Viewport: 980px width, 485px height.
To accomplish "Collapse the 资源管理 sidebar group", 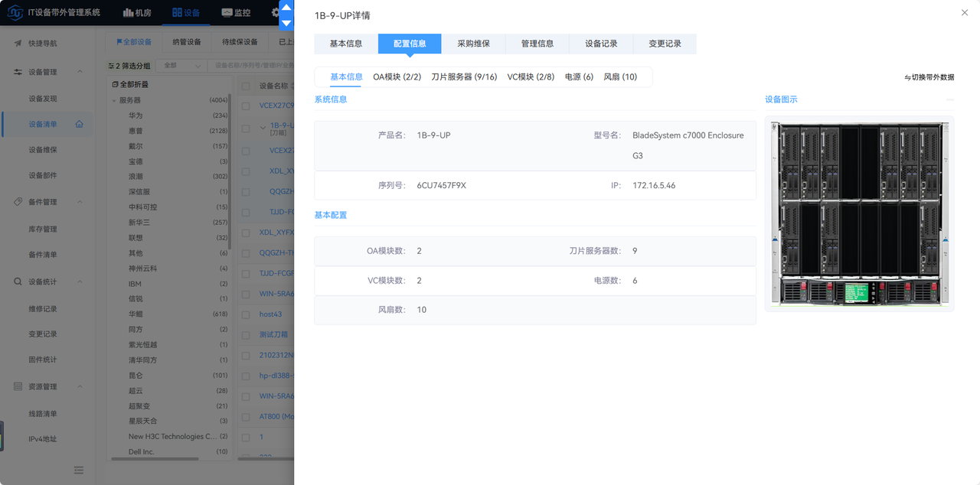I will pyautogui.click(x=80, y=387).
